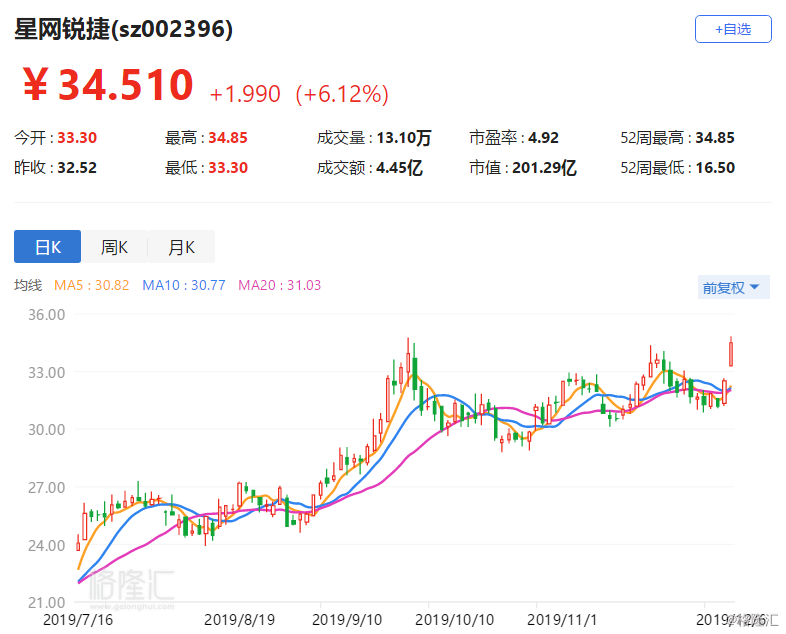Image resolution: width=786 pixels, height=634 pixels.
Task: Click the market cap value 201.29亿
Action: [544, 167]
